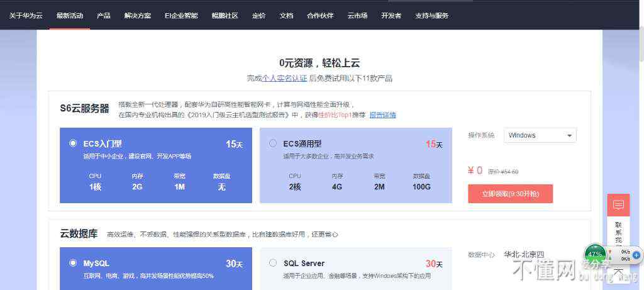Viewport: 644px width, 290px height.
Task: Open 文档 menu
Action: point(286,16)
